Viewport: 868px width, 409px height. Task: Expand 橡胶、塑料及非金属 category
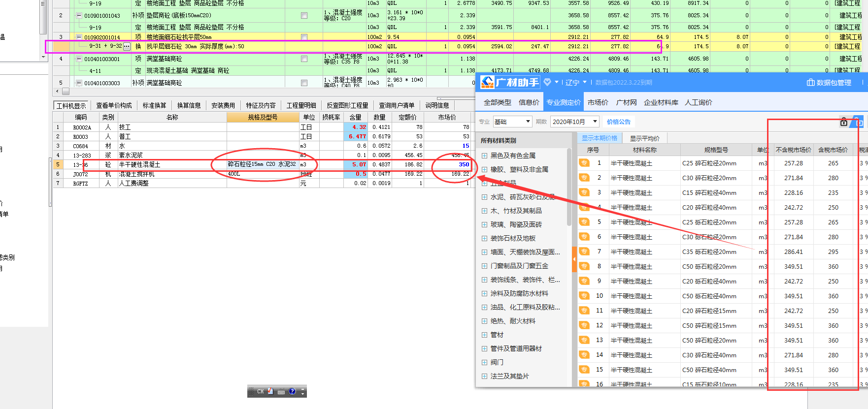[484, 169]
